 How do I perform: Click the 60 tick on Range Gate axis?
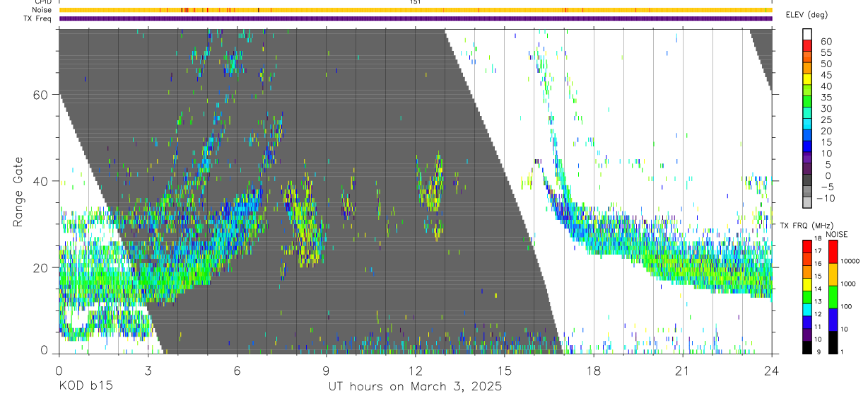[41, 95]
